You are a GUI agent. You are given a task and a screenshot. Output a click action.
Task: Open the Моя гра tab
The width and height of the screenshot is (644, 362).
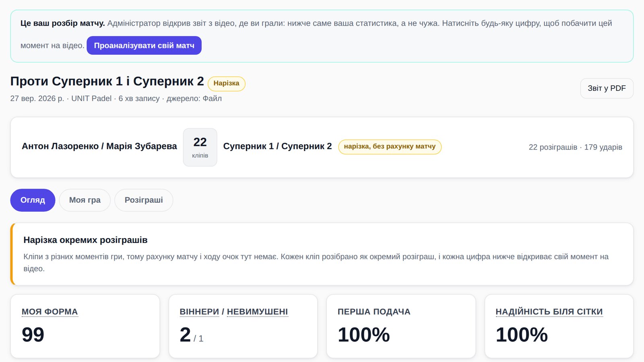[x=85, y=200]
